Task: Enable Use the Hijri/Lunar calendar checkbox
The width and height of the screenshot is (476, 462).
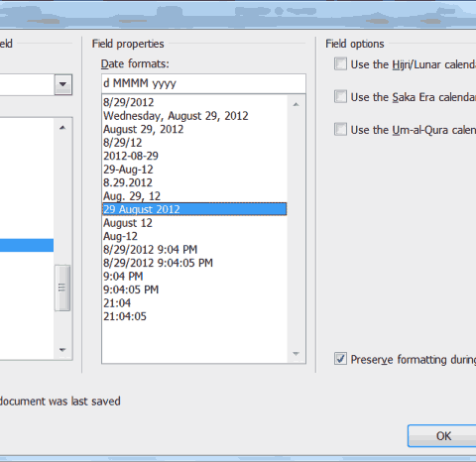Action: click(340, 63)
